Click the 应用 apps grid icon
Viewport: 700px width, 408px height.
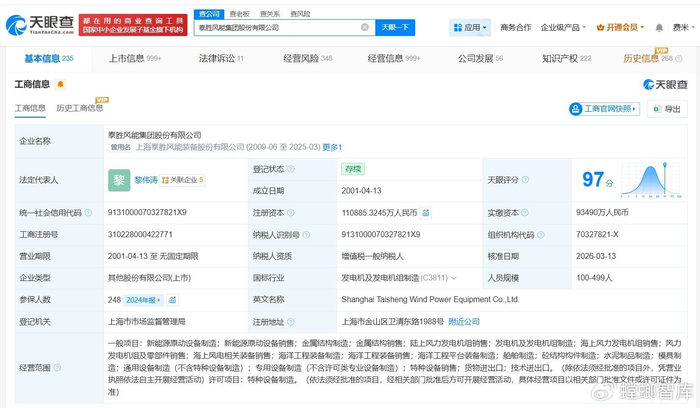click(464, 28)
